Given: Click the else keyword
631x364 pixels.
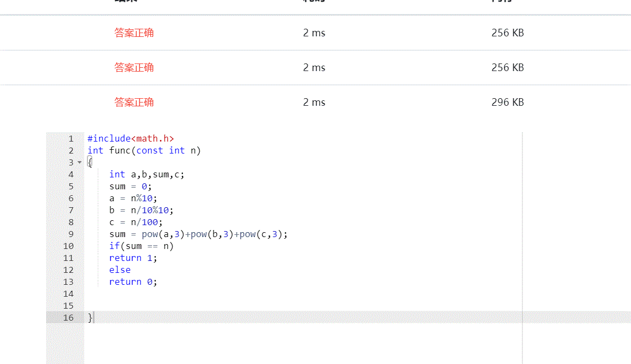Looking at the screenshot, I should [119, 270].
